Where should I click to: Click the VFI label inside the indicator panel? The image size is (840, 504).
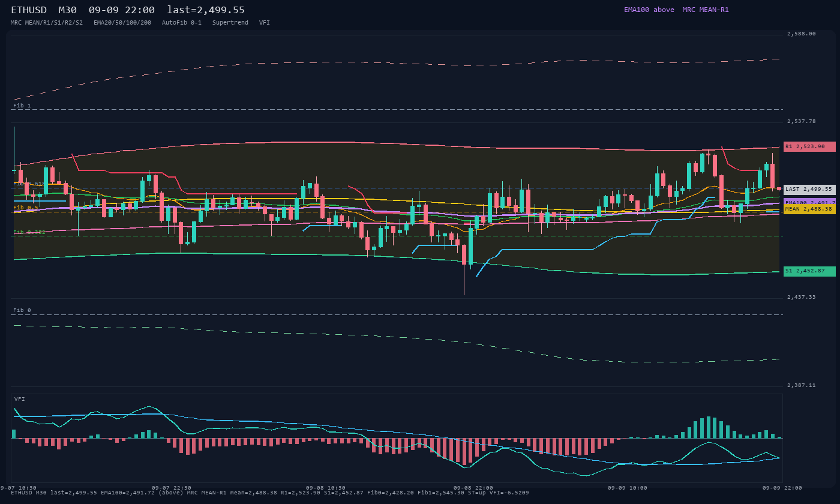(x=20, y=399)
